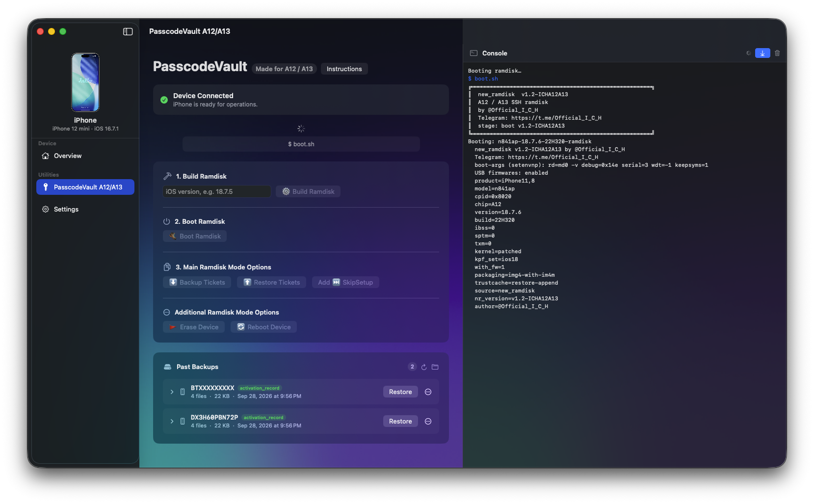814x504 pixels.
Task: Click the Boot Ramdisk button
Action: (195, 236)
